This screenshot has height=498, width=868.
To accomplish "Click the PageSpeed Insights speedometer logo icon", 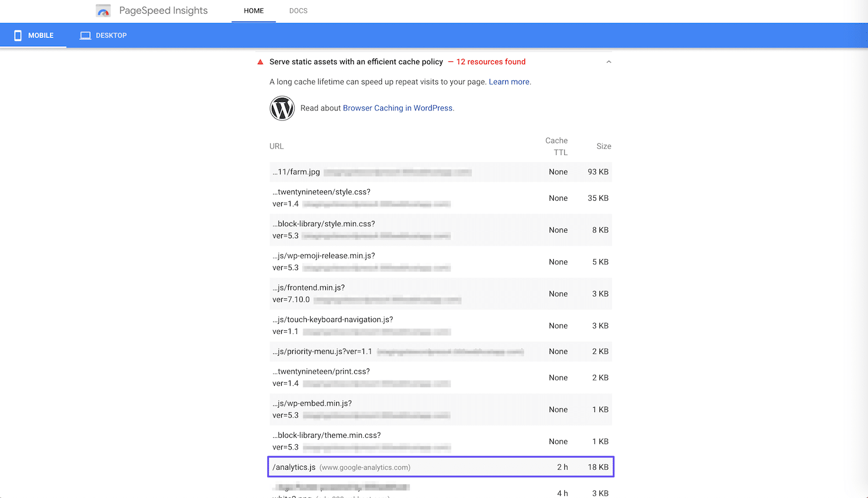I will point(103,10).
